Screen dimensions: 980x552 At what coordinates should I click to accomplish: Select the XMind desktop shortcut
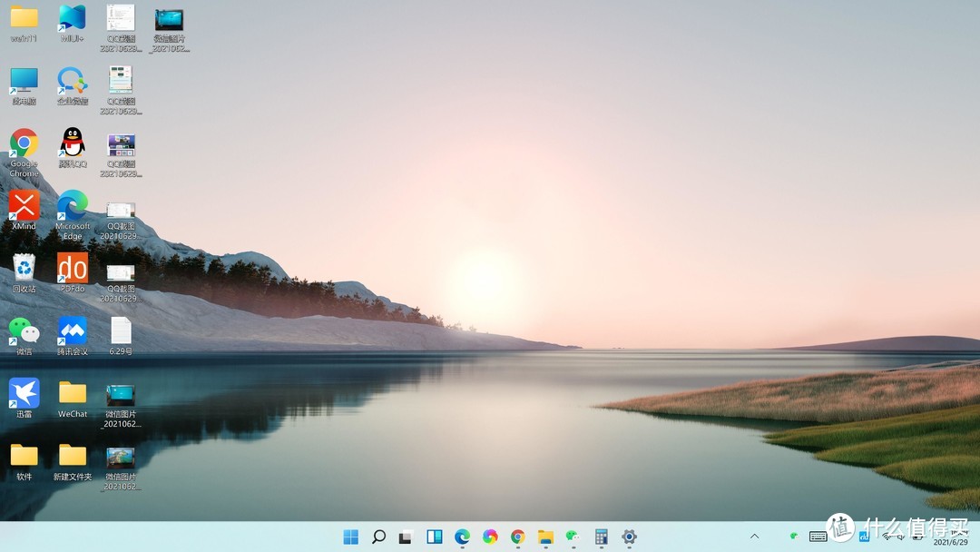pos(24,207)
